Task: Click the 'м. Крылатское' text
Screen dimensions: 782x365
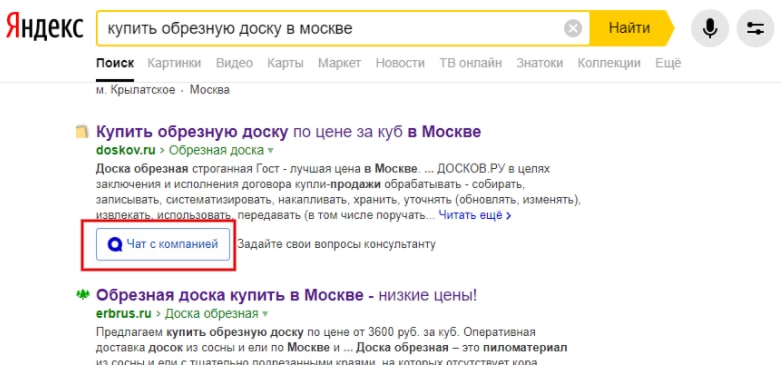Action: pos(135,90)
